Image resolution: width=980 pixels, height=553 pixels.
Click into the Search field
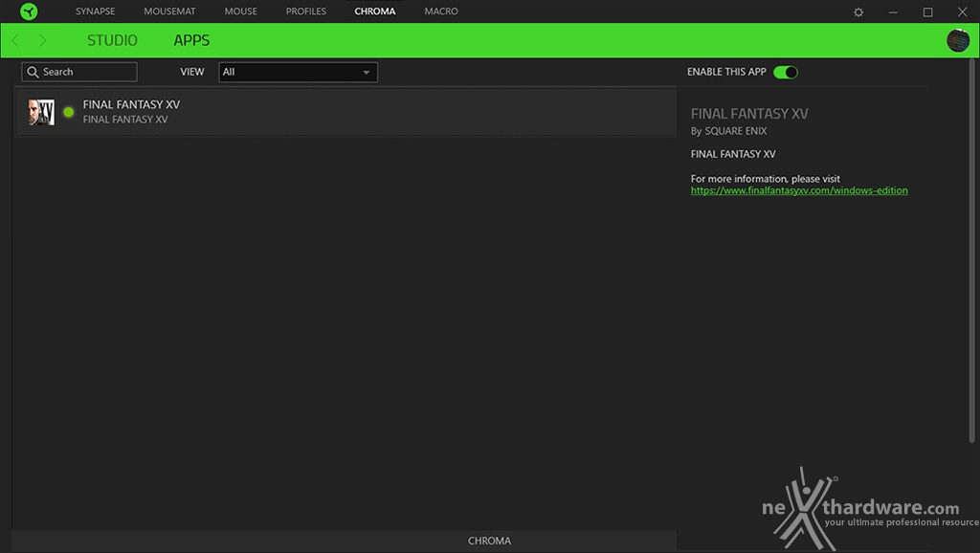(79, 72)
